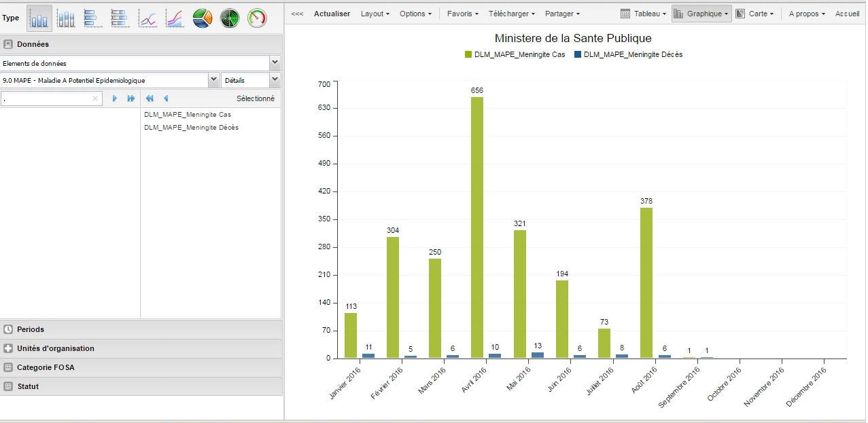The width and height of the screenshot is (868, 423).
Task: Click the select-all double right arrow
Action: pyautogui.click(x=131, y=98)
